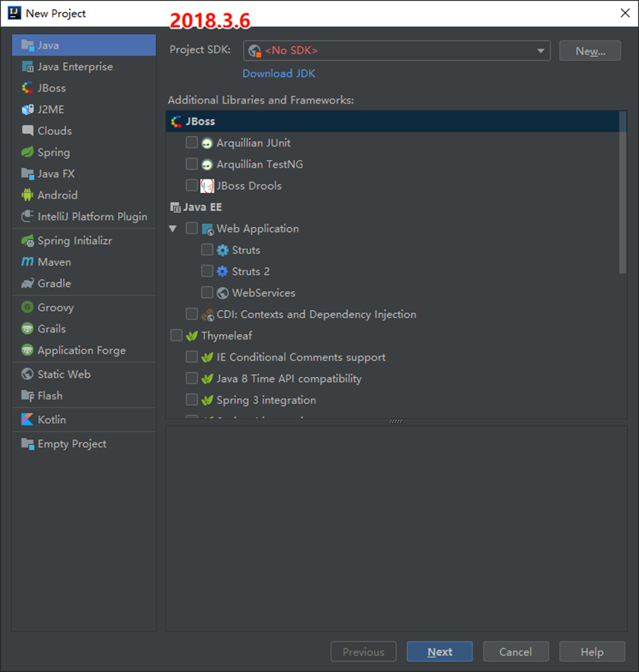Click the Groovy 'G' icon
This screenshot has width=639, height=672.
27,307
